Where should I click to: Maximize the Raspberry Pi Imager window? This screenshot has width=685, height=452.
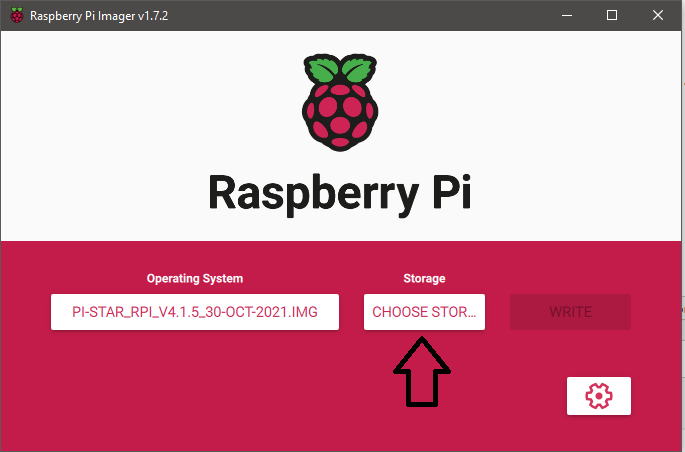tap(612, 15)
